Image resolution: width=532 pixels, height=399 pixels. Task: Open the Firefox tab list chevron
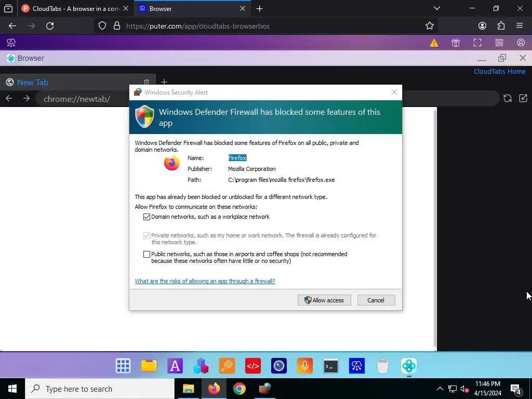[437, 8]
